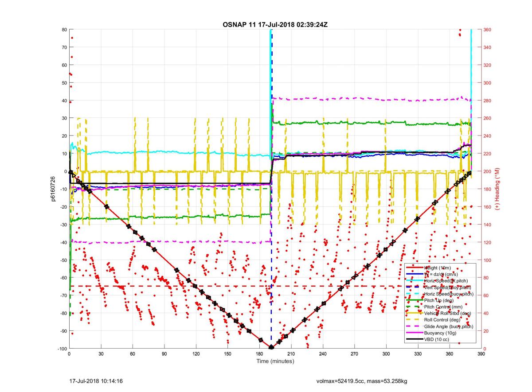Select the 'VBD (10 cc)' legend entry

[x=438, y=339]
